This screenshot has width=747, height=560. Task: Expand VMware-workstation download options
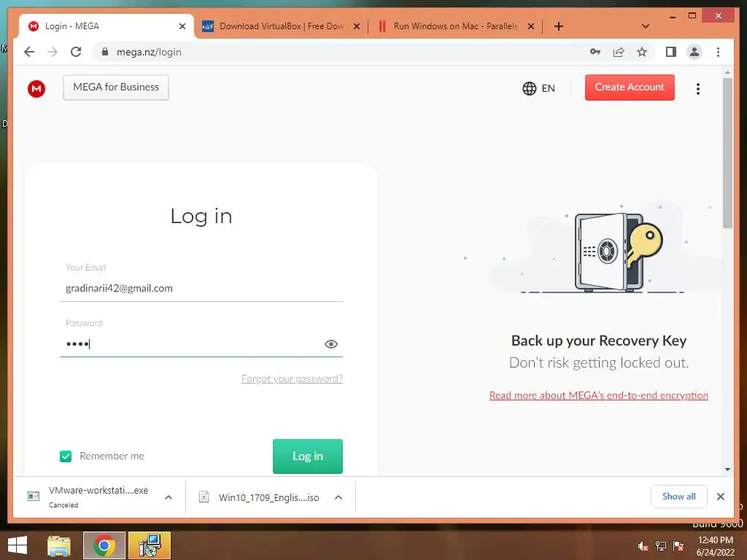[169, 497]
